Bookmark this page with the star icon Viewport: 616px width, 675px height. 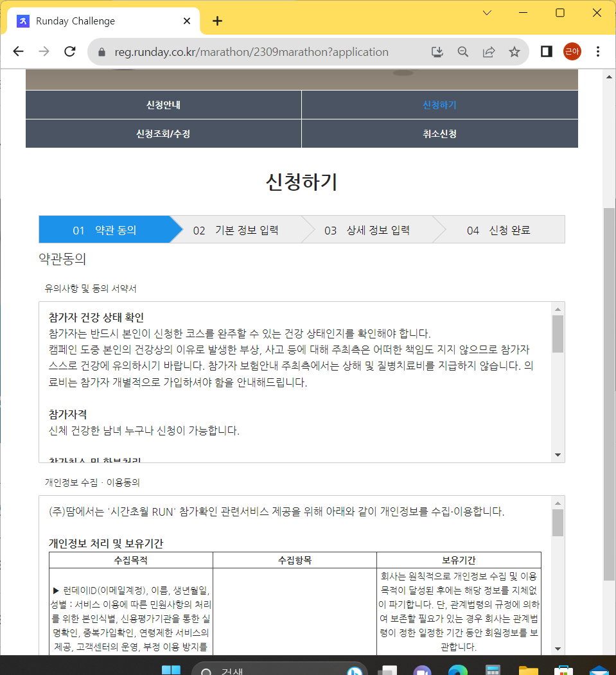coord(514,51)
